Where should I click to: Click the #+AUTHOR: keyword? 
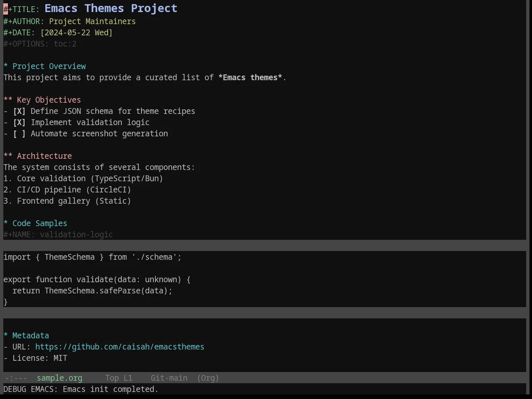[24, 21]
